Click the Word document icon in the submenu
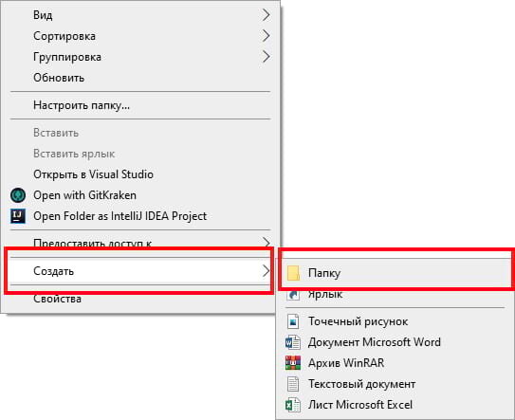Screen dimensions: 515x420 pos(293,342)
